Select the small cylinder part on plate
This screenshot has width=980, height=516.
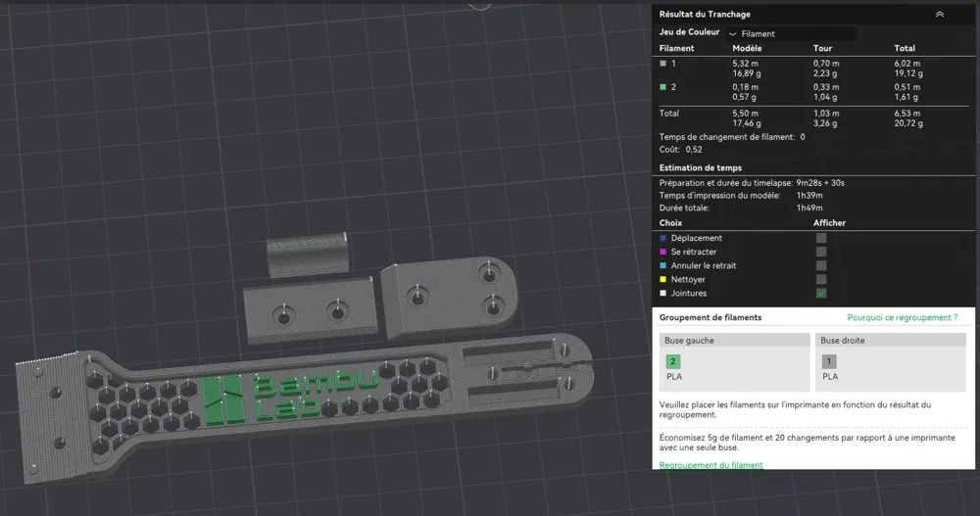click(x=308, y=255)
